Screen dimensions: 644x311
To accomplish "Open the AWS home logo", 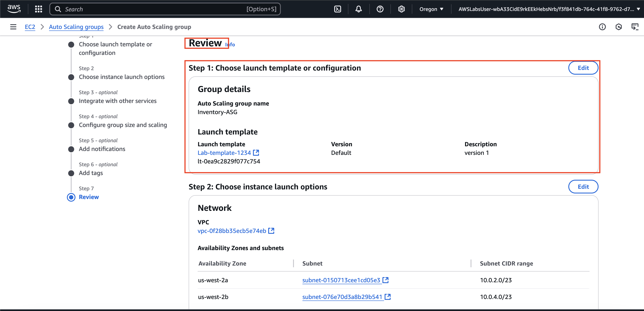I will (x=14, y=9).
